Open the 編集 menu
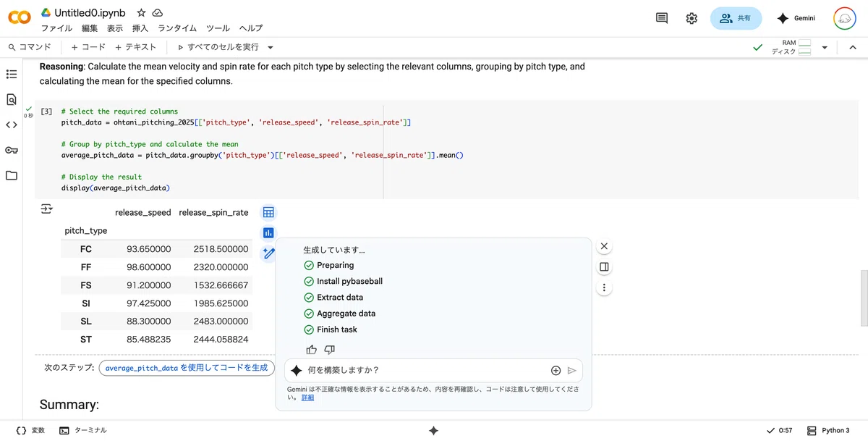The height and width of the screenshot is (441, 868). click(x=90, y=28)
